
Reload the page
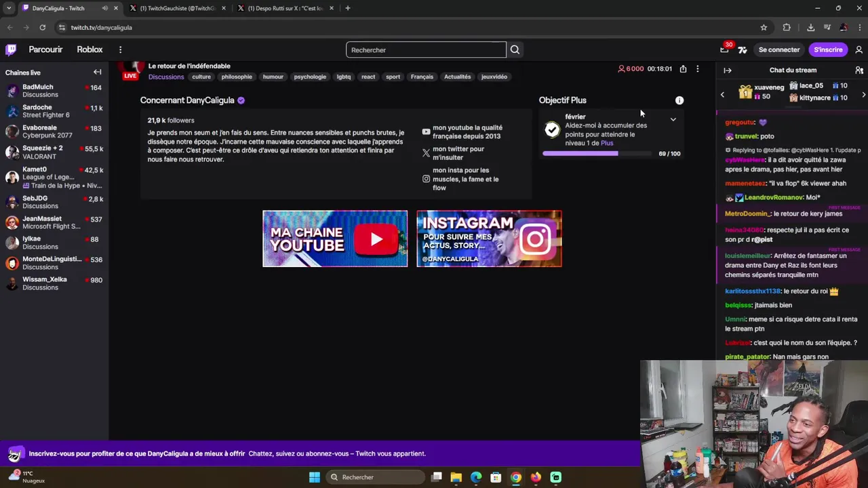[x=42, y=27]
